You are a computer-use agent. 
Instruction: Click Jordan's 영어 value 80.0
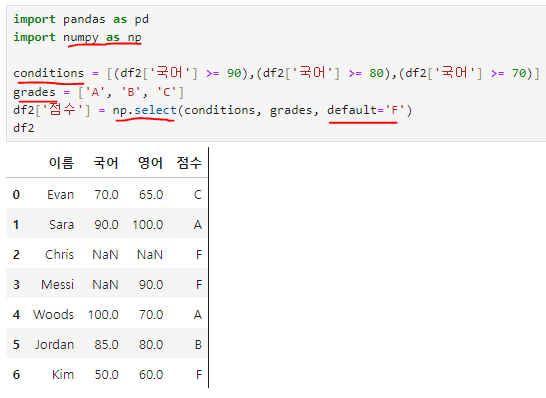point(151,344)
